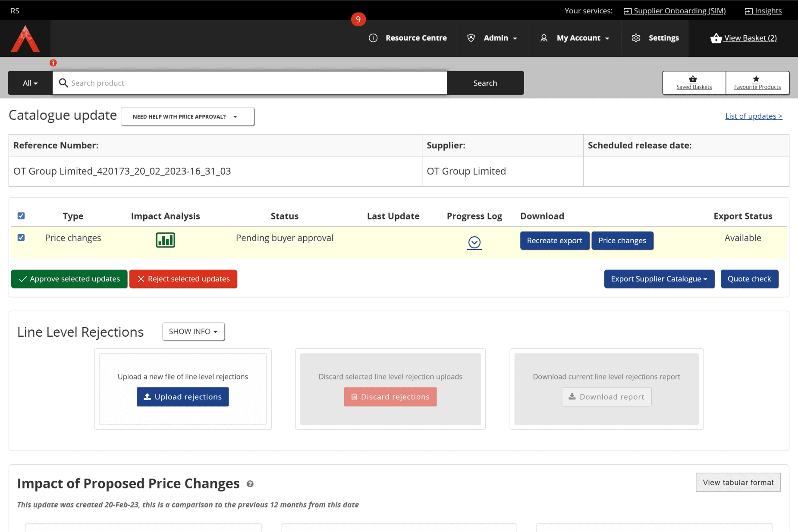Click the red info alert icon
This screenshot has width=798, height=532.
tap(53, 63)
